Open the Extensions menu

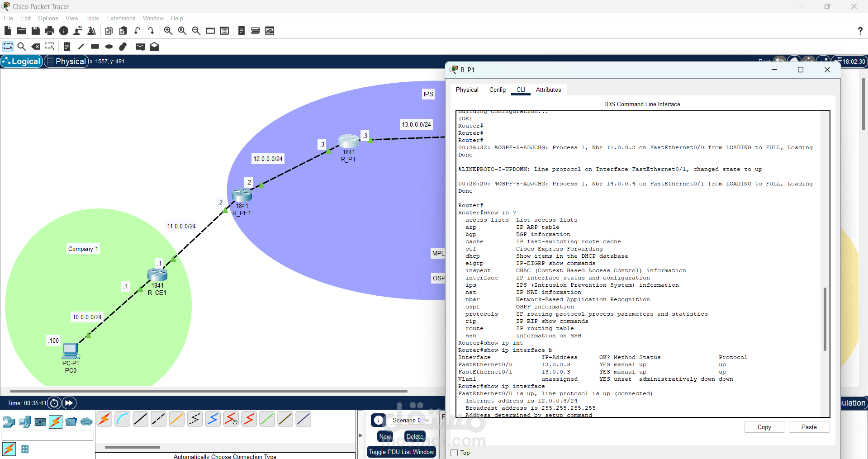[121, 18]
